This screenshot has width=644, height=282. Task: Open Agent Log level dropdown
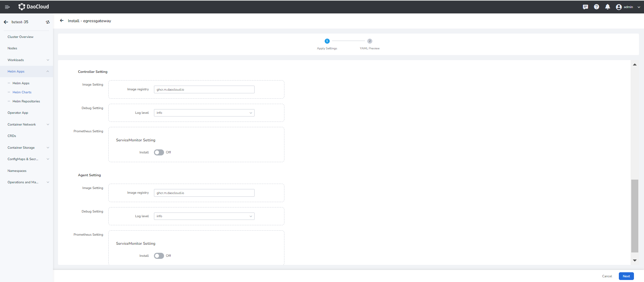(x=204, y=216)
